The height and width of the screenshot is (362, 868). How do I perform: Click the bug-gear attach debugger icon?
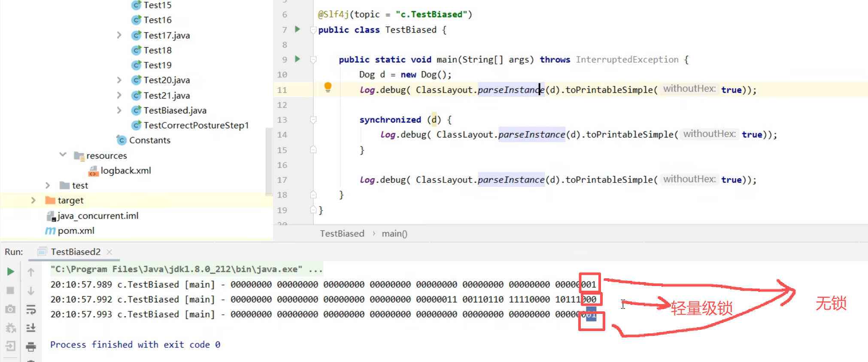point(11,328)
